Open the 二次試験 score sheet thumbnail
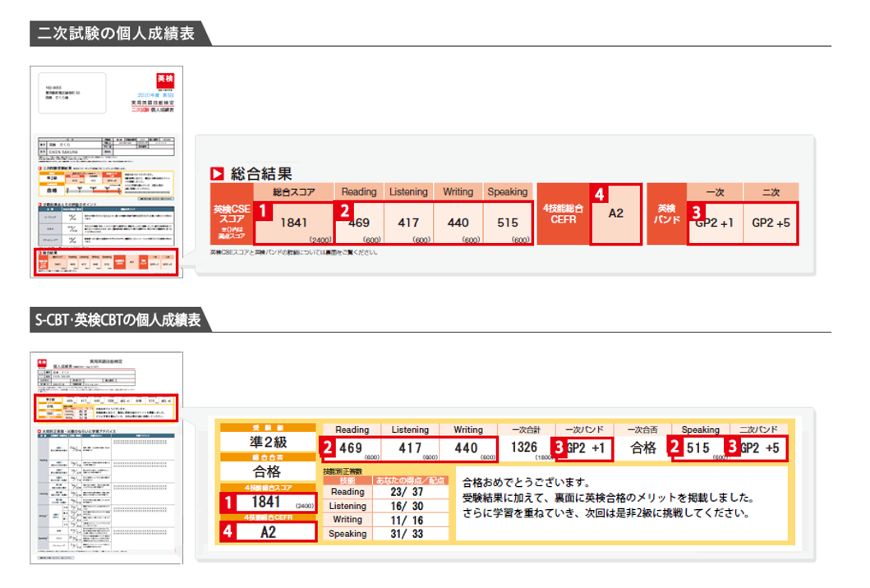The image size is (870, 588). point(107,172)
